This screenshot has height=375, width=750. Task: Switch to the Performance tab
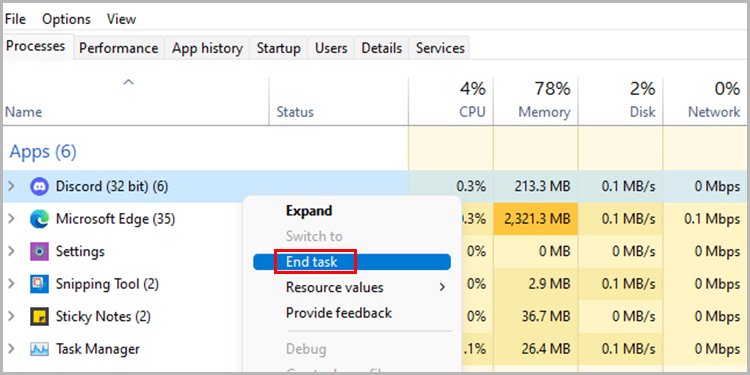click(x=119, y=48)
